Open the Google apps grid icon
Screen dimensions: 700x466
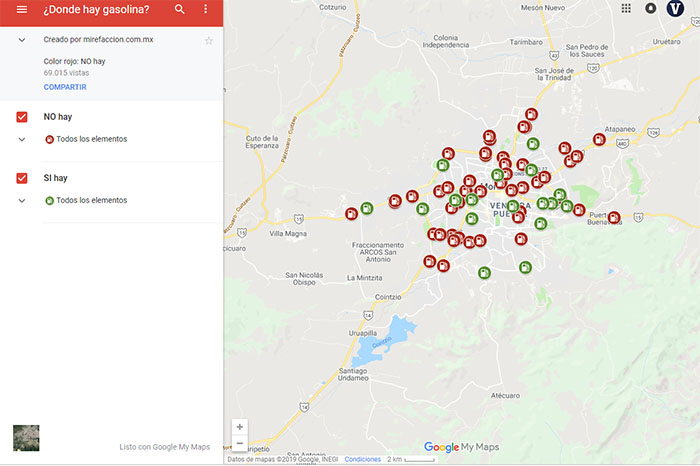tap(626, 8)
